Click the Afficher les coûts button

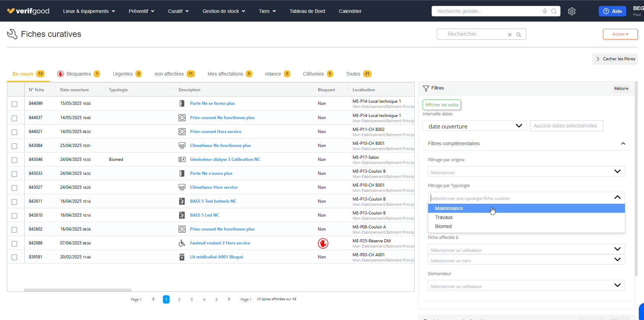tap(442, 105)
